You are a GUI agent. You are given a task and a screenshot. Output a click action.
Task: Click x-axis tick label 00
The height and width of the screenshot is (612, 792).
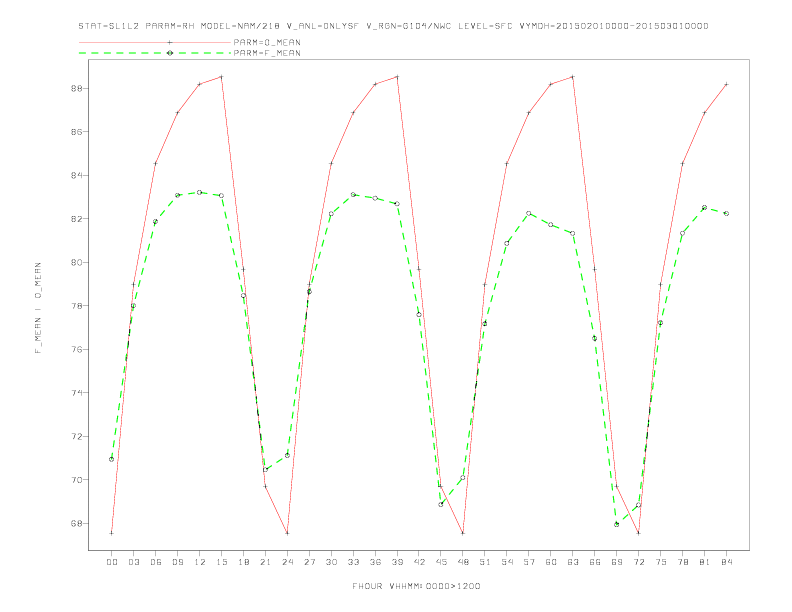pos(112,562)
